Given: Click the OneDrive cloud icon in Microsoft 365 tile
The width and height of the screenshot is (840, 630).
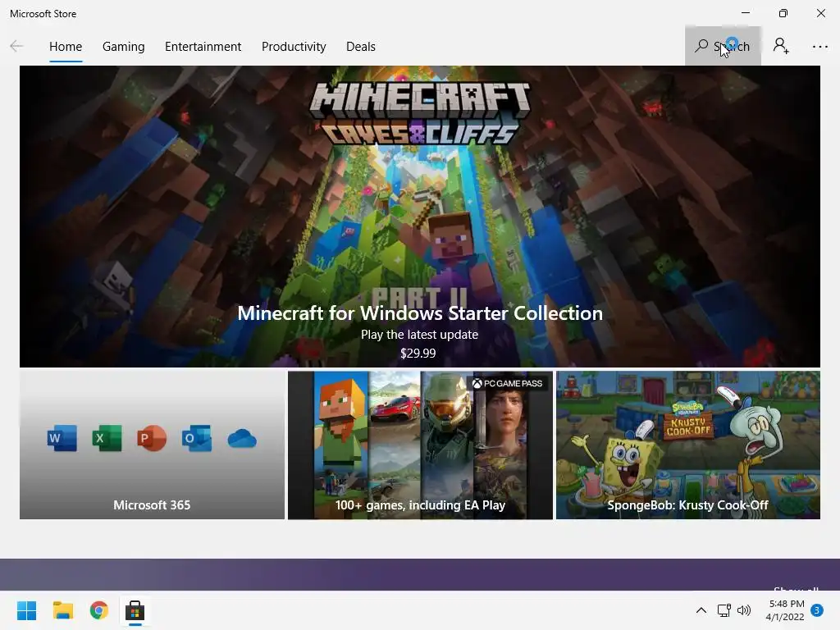Looking at the screenshot, I should tap(242, 439).
